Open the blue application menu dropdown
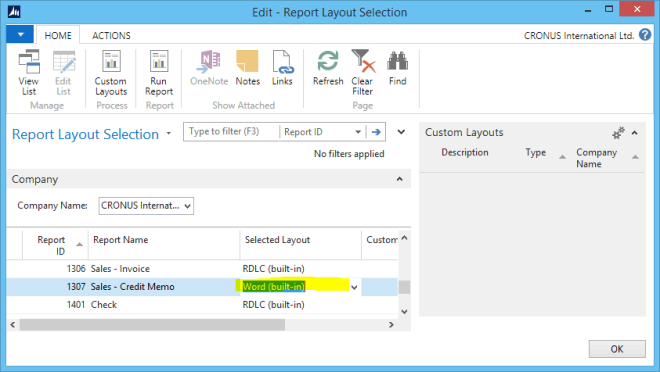 [x=20, y=35]
